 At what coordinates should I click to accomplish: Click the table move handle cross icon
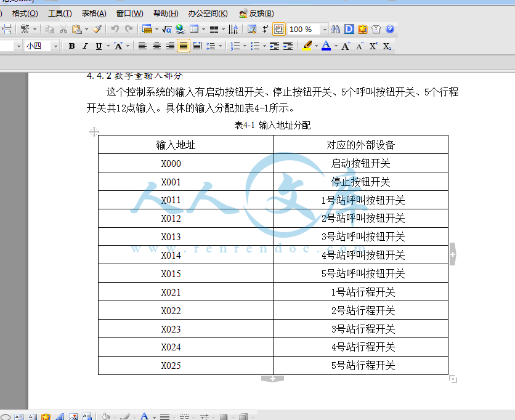[x=94, y=132]
